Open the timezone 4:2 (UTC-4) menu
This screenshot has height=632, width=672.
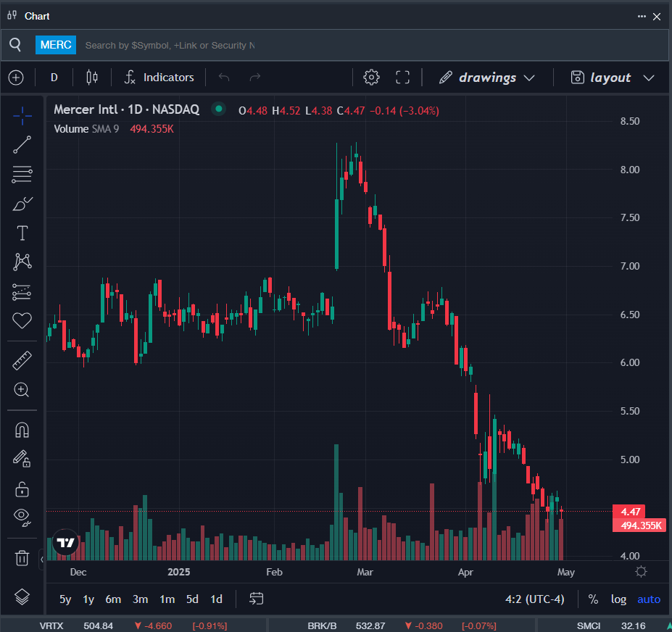pos(534,599)
